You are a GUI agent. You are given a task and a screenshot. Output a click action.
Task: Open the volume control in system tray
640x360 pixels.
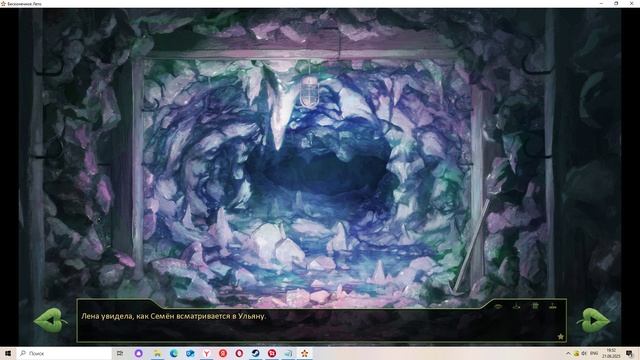point(584,353)
